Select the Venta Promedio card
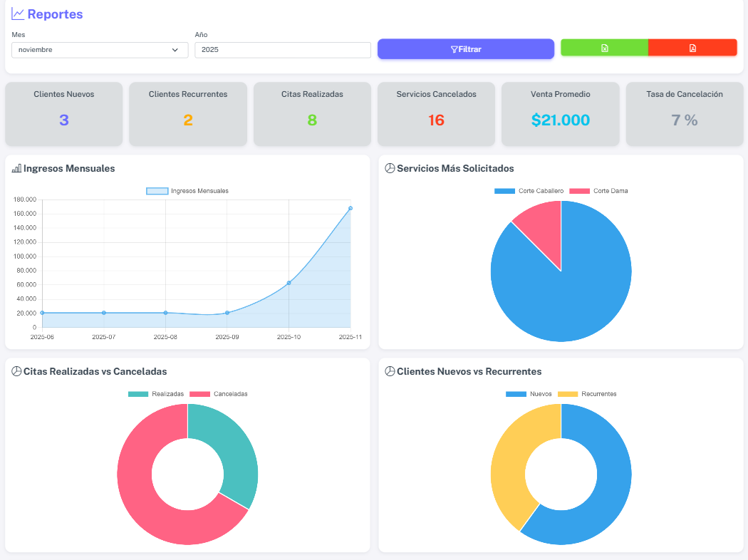Viewport: 748px width, 560px height. click(561, 114)
